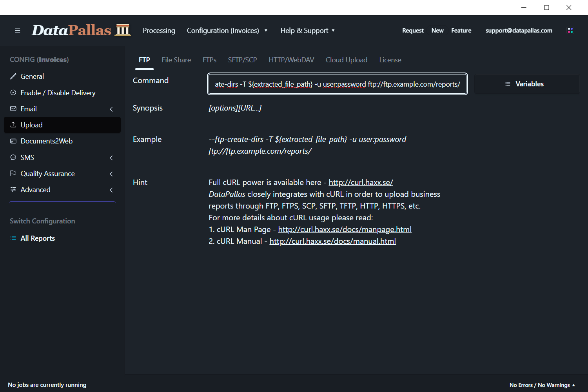This screenshot has width=588, height=392.
Task: Select Enable / Disable Delivery in sidebar
Action: coord(62,93)
